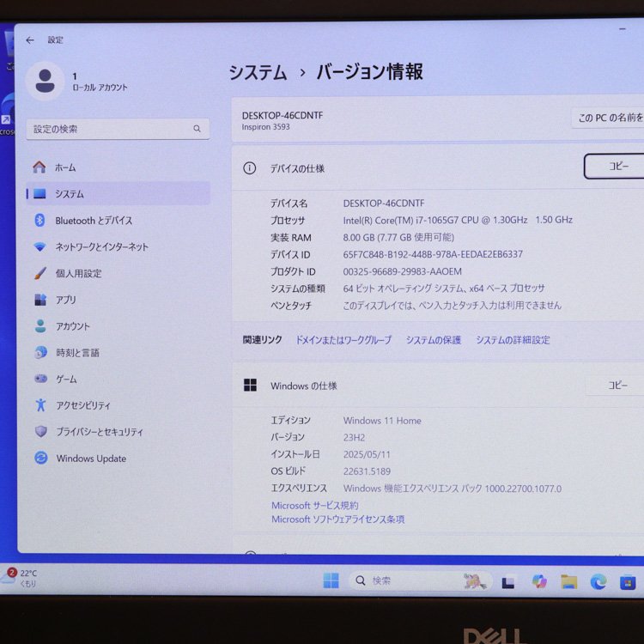
Task: Open the taskbar weather widget 22°C
Action: (x=20, y=578)
